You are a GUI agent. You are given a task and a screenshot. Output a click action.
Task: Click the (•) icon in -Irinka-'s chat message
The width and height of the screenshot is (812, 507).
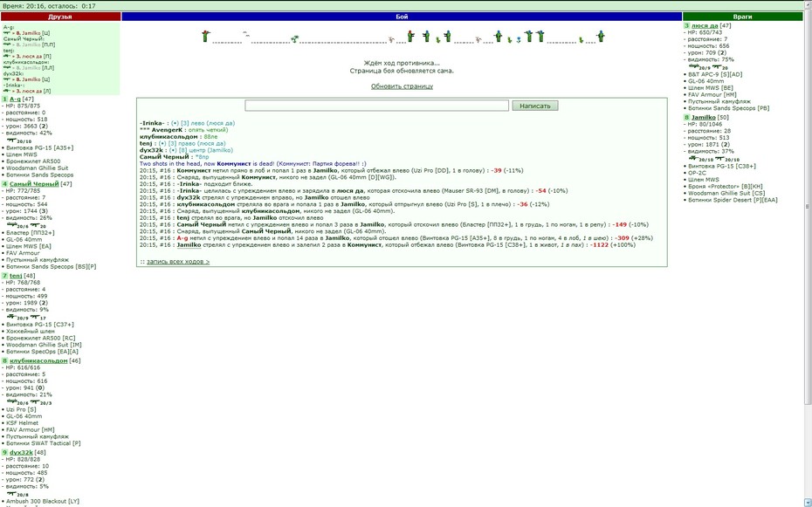[175, 123]
